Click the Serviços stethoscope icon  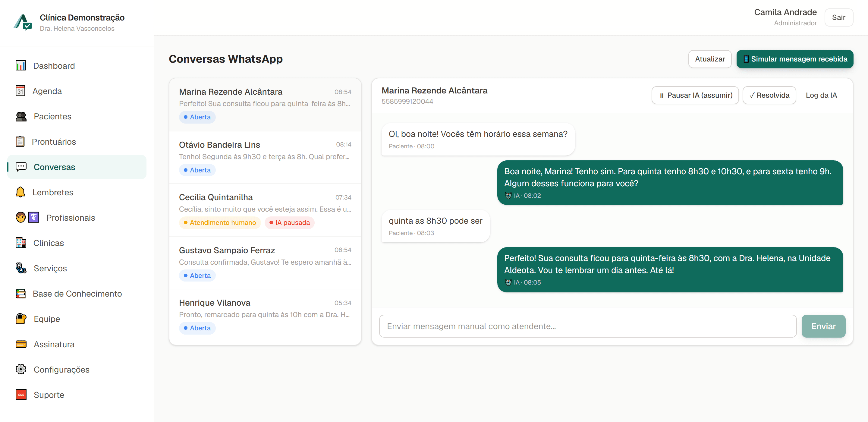(x=21, y=268)
